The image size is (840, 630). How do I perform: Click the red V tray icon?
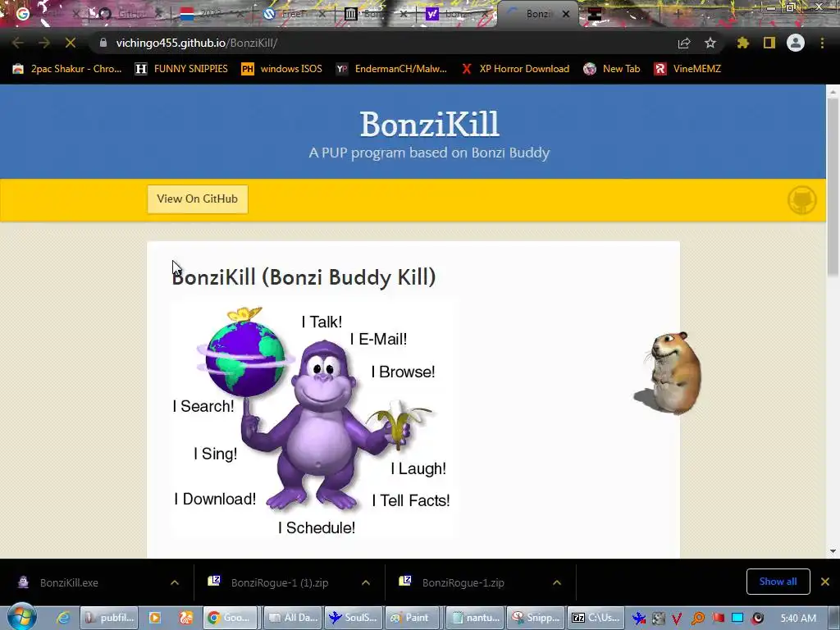[x=677, y=619]
